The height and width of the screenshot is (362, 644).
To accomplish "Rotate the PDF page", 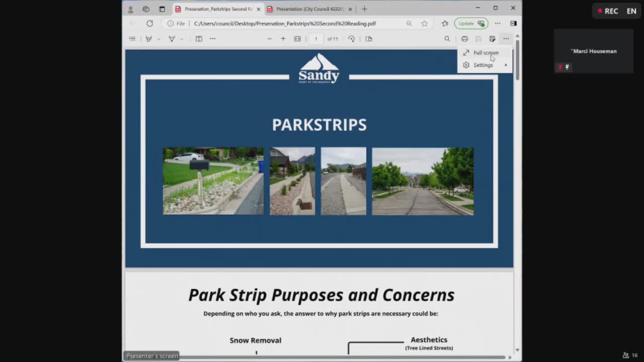I will tap(351, 39).
